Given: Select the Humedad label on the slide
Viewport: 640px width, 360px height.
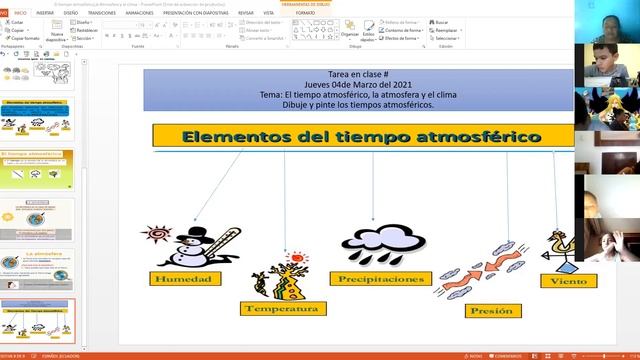Looking at the screenshot, I should pyautogui.click(x=185, y=279).
